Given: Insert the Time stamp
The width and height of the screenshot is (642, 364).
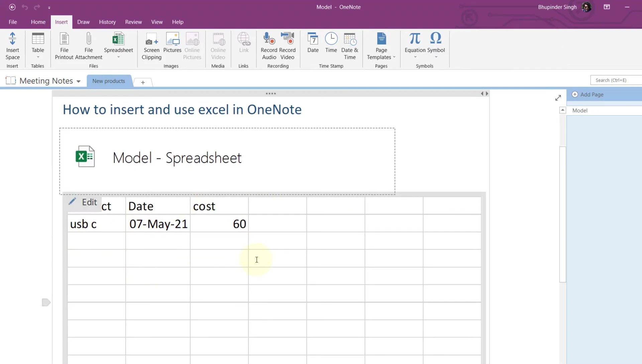Looking at the screenshot, I should coord(331,43).
